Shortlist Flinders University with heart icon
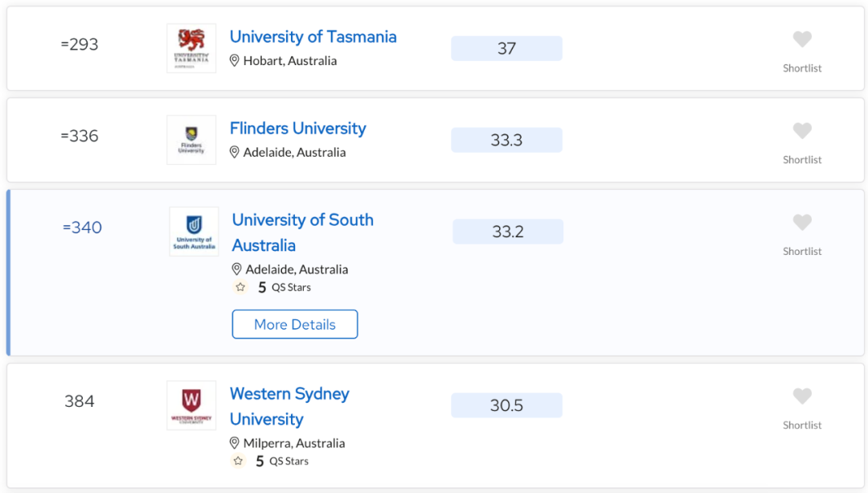The height and width of the screenshot is (493, 868). (x=802, y=131)
